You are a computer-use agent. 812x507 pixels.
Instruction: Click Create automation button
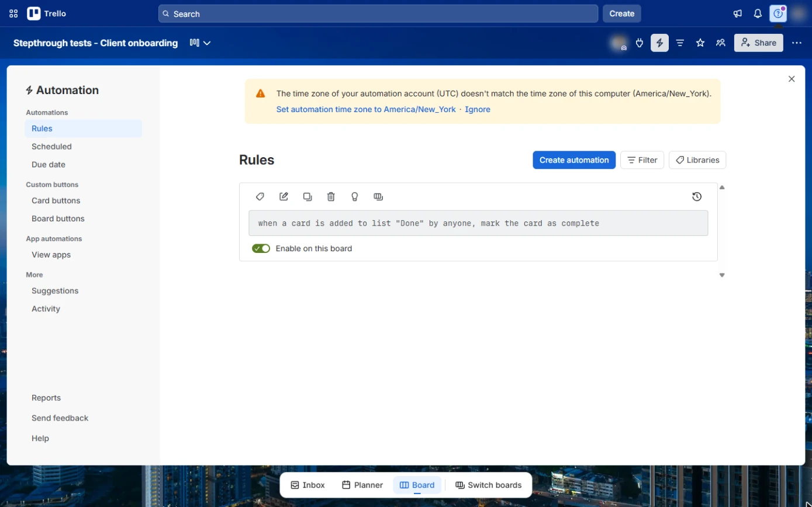coord(574,160)
